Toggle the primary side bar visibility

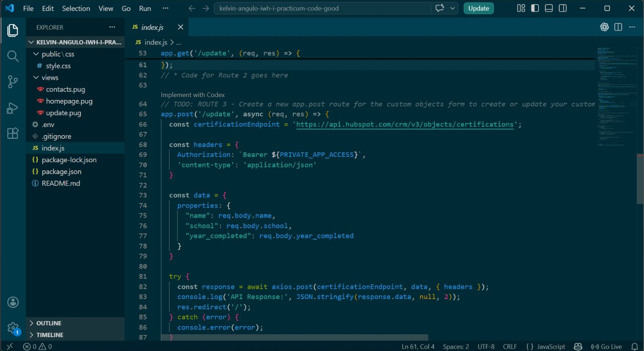(x=535, y=8)
